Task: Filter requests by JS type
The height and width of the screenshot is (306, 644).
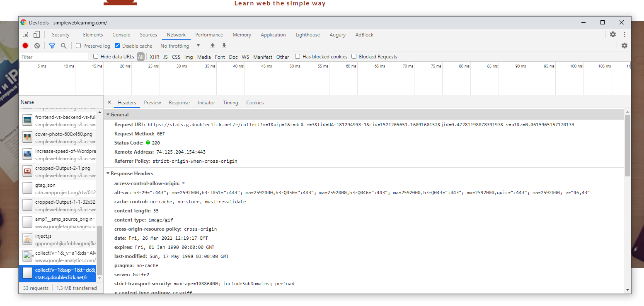Action: click(165, 57)
